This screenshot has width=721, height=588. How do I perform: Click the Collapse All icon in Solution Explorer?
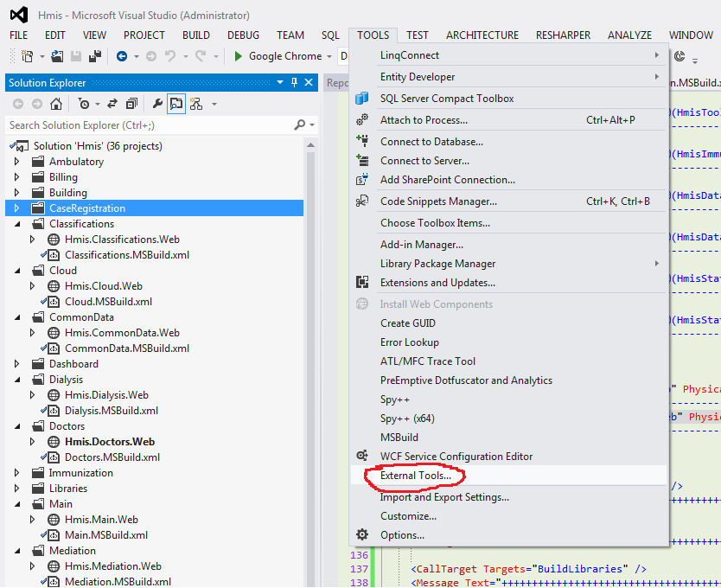(131, 104)
